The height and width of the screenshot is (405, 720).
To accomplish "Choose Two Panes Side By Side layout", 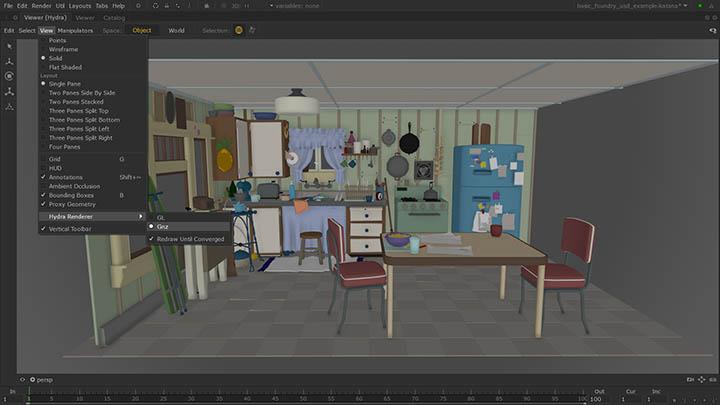I will coord(82,93).
